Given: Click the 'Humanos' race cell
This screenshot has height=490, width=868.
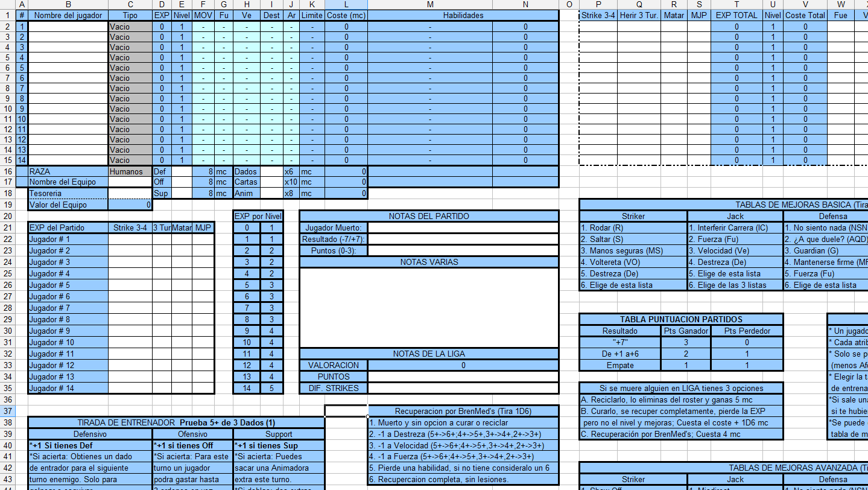Looking at the screenshot, I should 130,171.
